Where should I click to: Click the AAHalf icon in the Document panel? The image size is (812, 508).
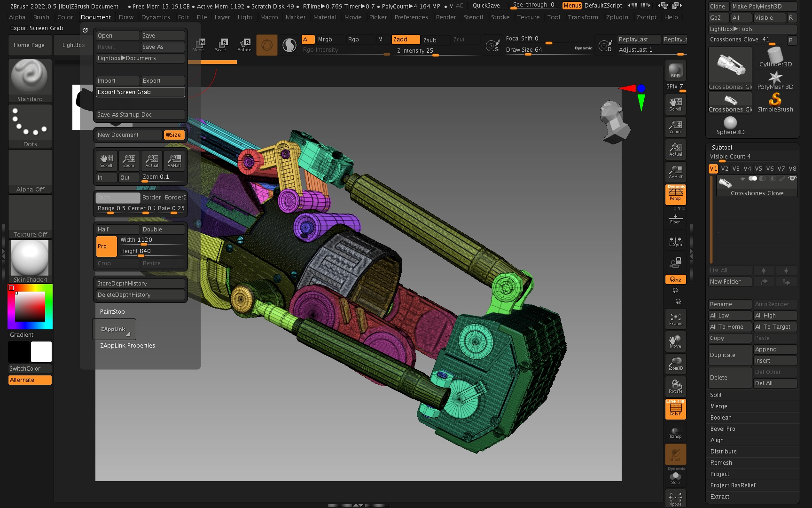tap(174, 161)
